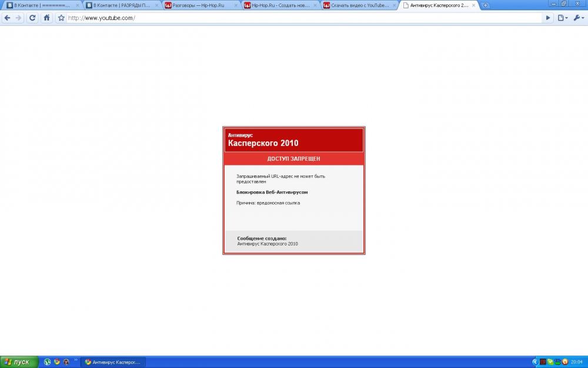Open the пуск Start menu
The height and width of the screenshot is (368, 588).
[19, 362]
